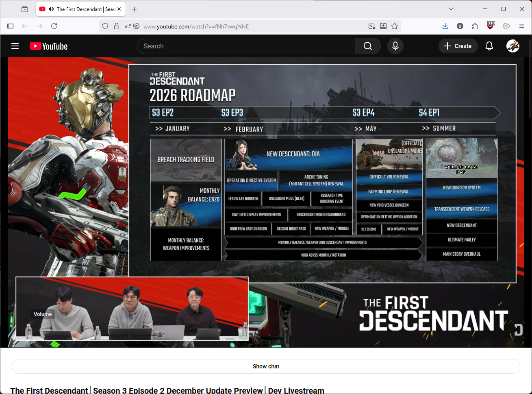Image resolution: width=532 pixels, height=394 pixels.
Task: Click the roadmap video to pause
Action: [266, 202]
